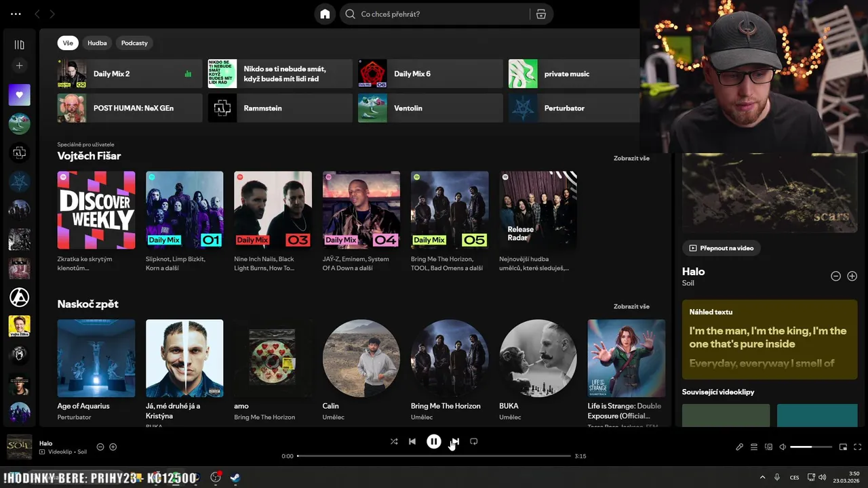Skip to the next track
The width and height of the screenshot is (868, 488).
[x=455, y=441]
